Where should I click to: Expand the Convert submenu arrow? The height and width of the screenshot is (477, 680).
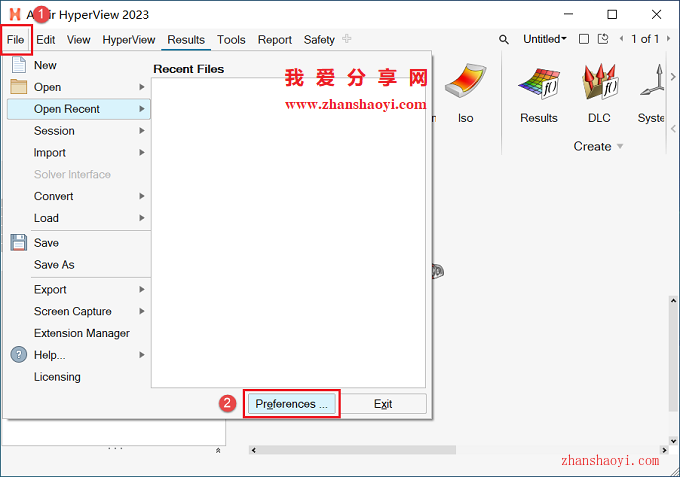142,196
